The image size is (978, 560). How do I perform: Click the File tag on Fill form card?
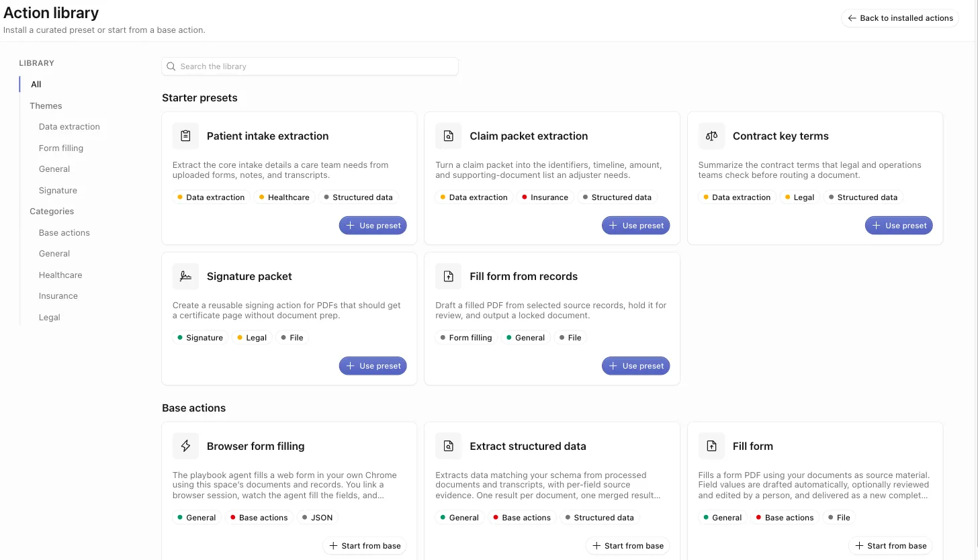click(x=838, y=518)
